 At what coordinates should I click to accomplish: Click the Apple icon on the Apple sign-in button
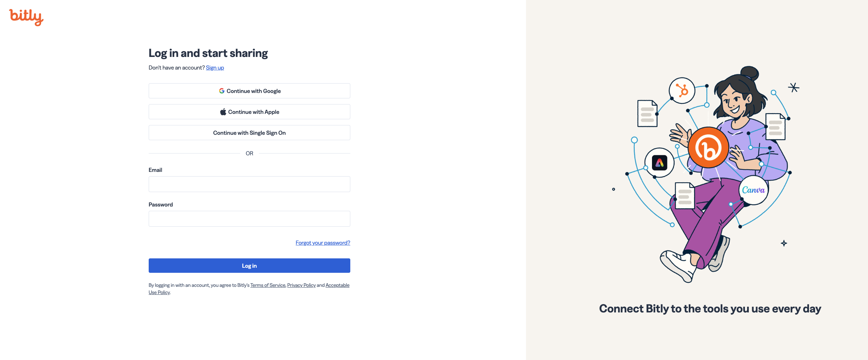click(223, 111)
